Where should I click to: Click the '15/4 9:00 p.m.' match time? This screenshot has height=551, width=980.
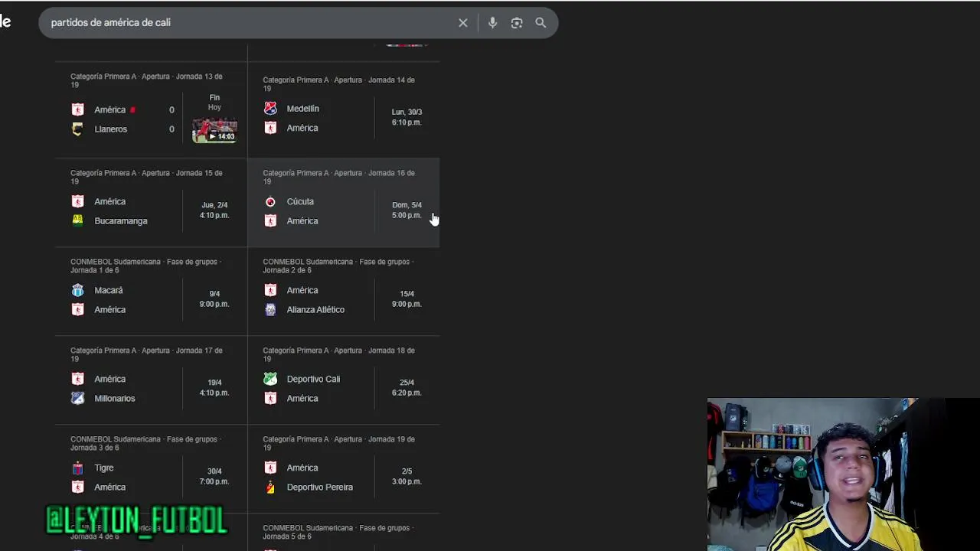pyautogui.click(x=407, y=299)
